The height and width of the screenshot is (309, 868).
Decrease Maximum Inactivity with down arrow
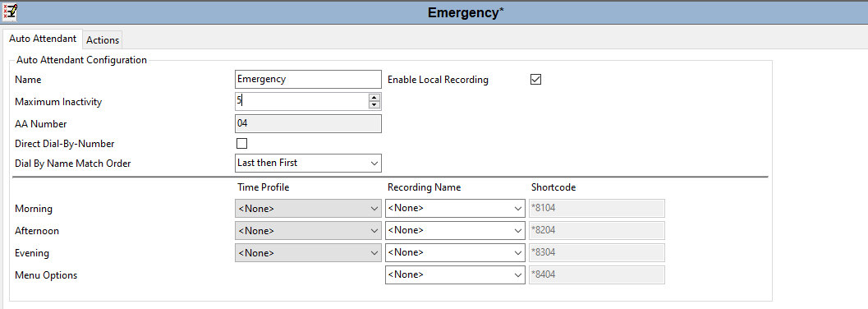pyautogui.click(x=374, y=105)
